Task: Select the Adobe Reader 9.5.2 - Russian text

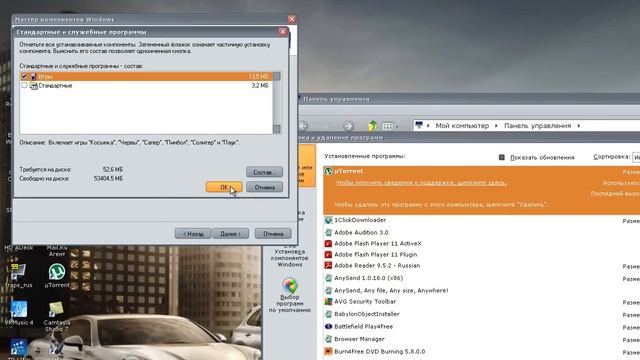Action: click(377, 265)
